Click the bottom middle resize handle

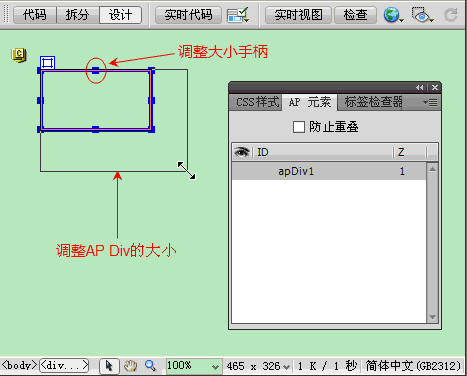[x=96, y=129]
